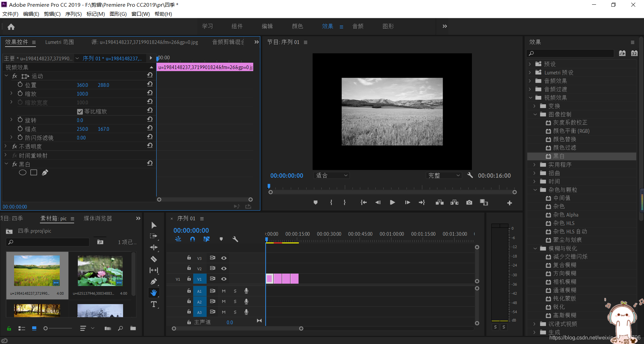Viewport: 644px width, 344px height.
Task: Collapse the 运动 motion effect
Action: tap(6, 76)
